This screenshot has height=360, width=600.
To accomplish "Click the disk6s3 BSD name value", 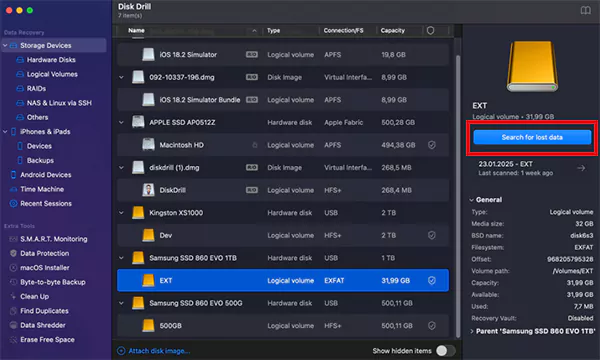I will 582,235.
